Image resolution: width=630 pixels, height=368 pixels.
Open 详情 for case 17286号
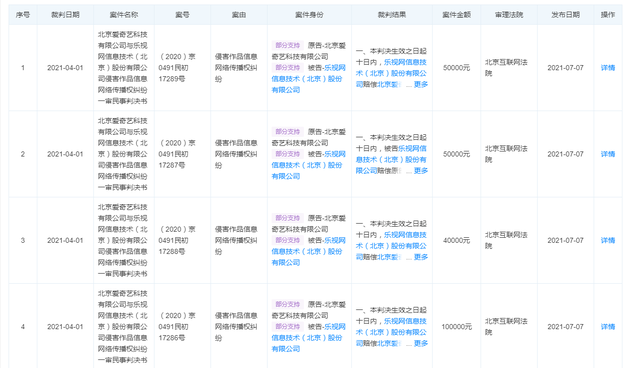click(608, 327)
